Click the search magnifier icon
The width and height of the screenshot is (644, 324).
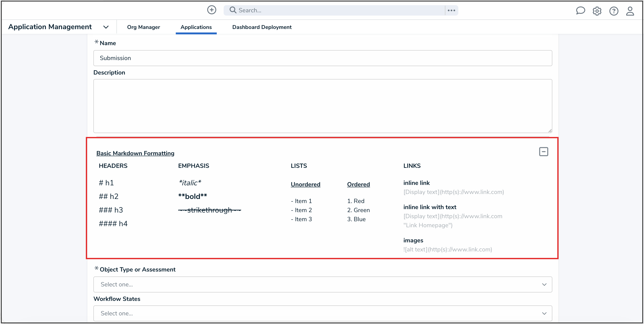tap(233, 10)
